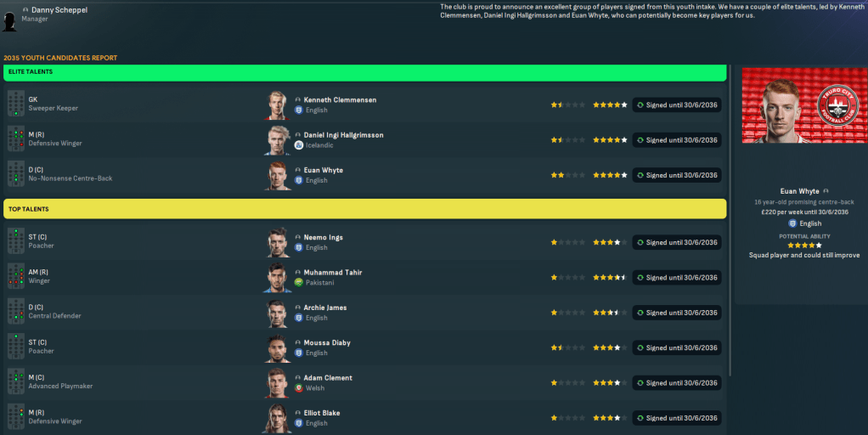This screenshot has width=868, height=435.
Task: Collapse the Top Talents yellow header
Action: coord(364,209)
